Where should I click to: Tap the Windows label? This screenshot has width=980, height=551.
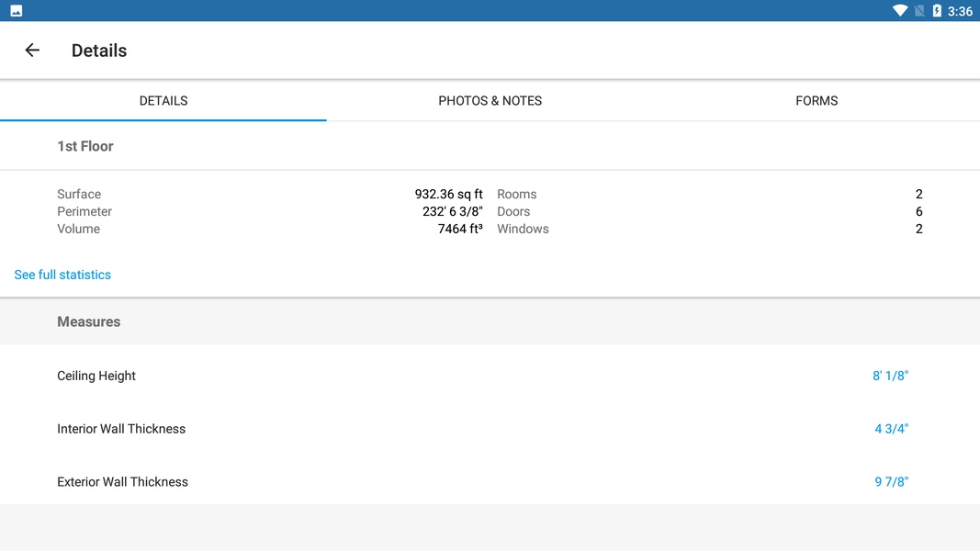coord(523,230)
